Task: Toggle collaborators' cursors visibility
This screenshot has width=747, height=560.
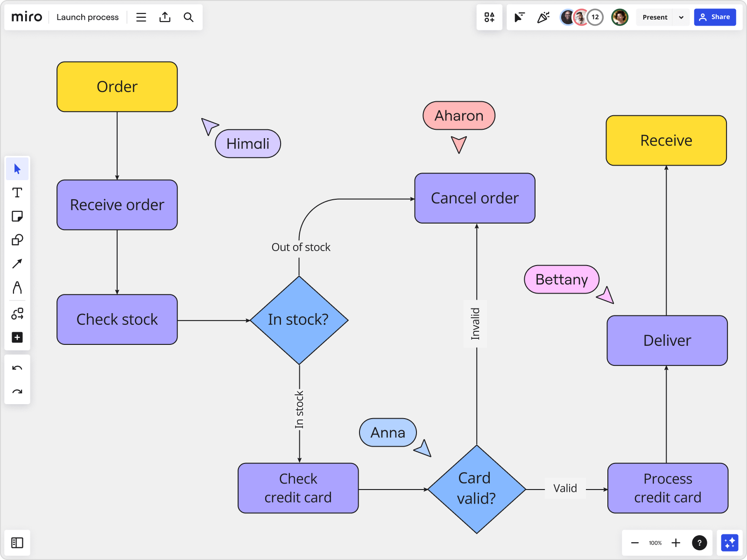Action: click(519, 17)
